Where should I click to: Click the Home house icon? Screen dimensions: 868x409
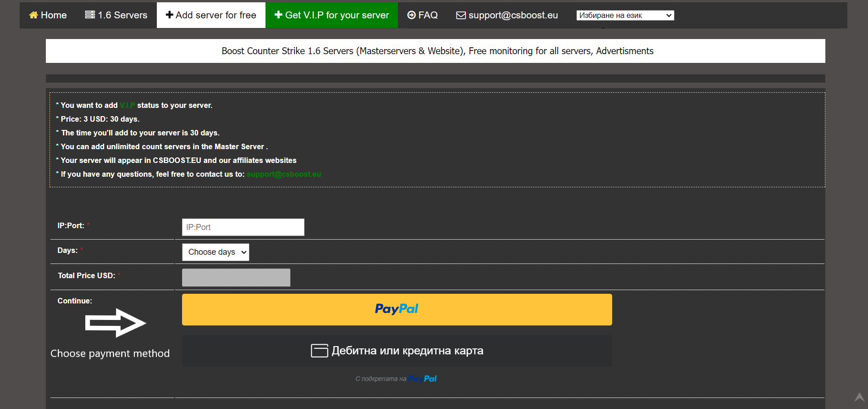point(33,15)
